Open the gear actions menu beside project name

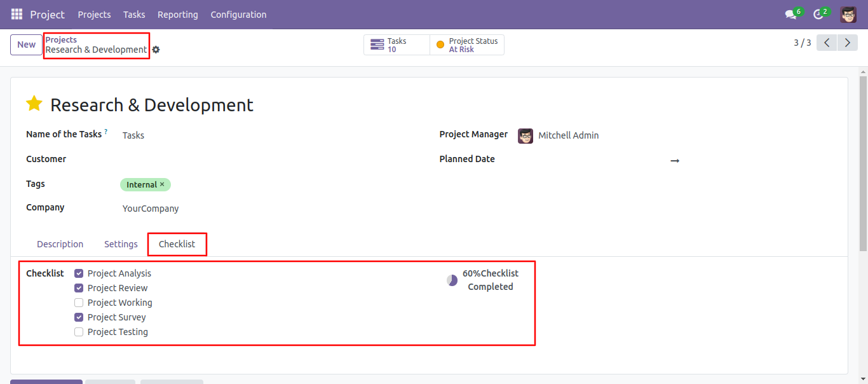[156, 50]
